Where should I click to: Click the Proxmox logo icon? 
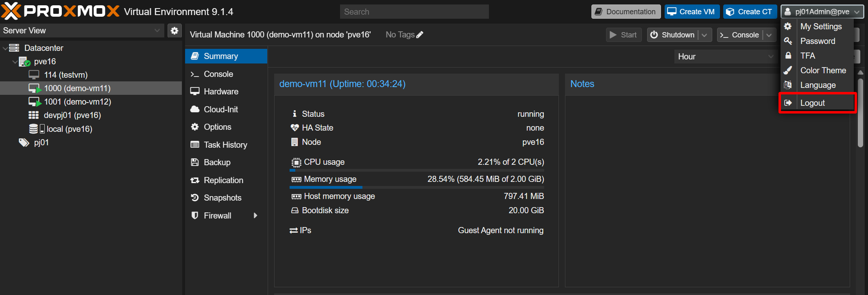[x=11, y=11]
